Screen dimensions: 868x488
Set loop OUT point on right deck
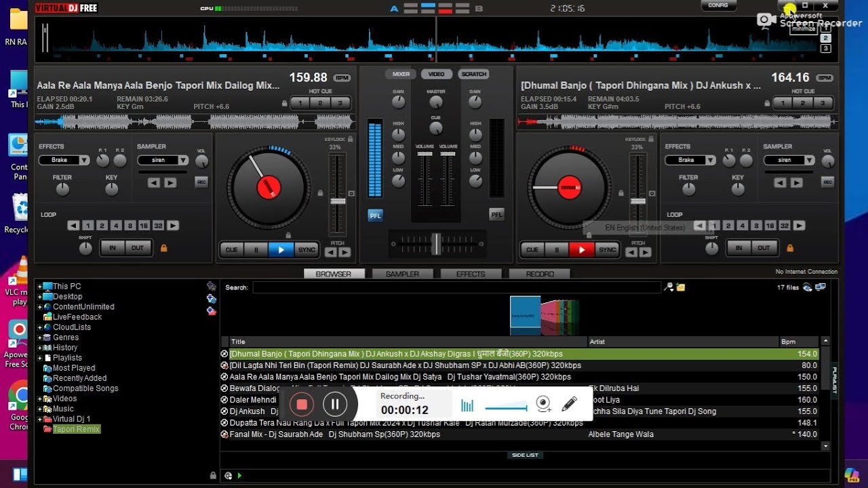pyautogui.click(x=764, y=248)
